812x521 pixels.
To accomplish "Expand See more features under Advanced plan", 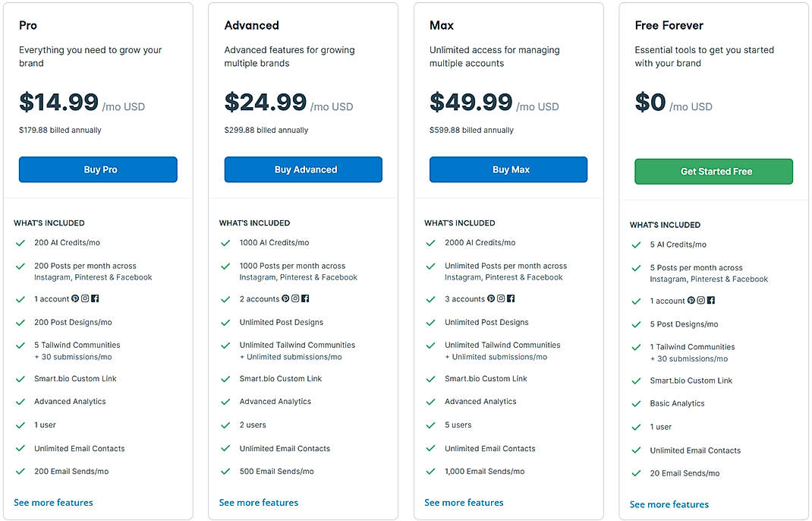I will (259, 503).
